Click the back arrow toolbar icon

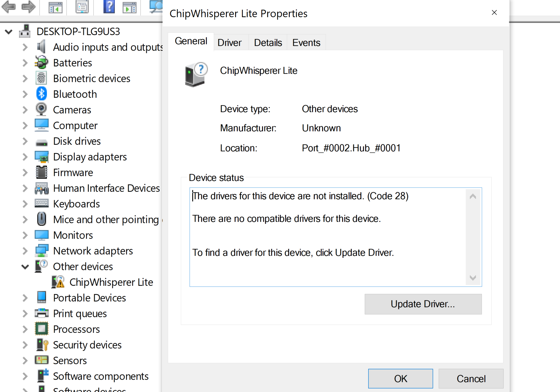coord(9,7)
